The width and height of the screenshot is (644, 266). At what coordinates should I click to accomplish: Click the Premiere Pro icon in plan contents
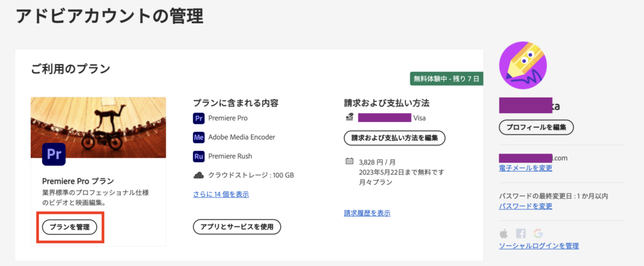click(x=199, y=118)
